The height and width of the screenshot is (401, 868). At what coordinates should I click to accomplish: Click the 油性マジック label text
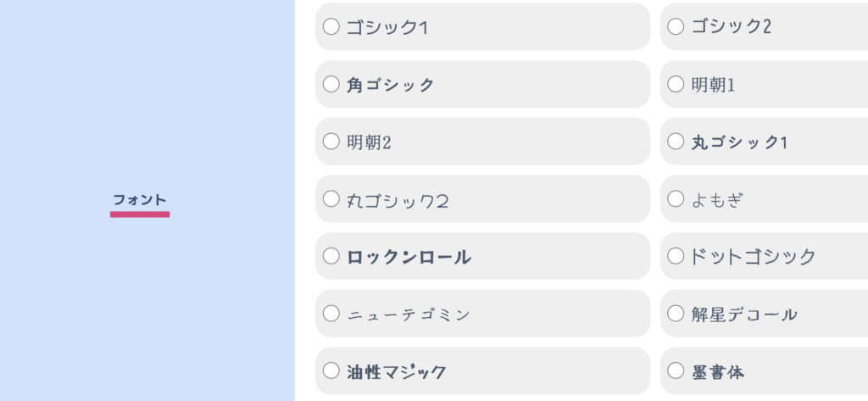pos(396,371)
